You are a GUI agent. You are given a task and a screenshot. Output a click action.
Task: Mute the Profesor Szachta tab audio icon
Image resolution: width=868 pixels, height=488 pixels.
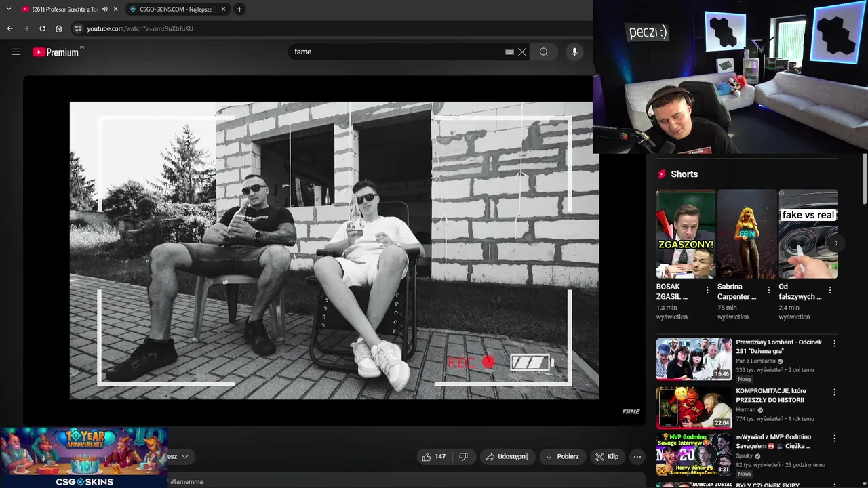[x=104, y=9]
